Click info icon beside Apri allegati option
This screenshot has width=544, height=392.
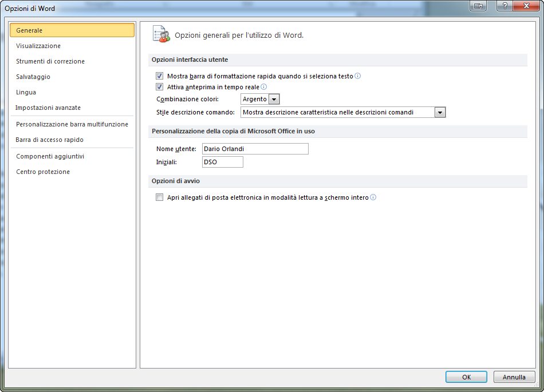point(373,197)
